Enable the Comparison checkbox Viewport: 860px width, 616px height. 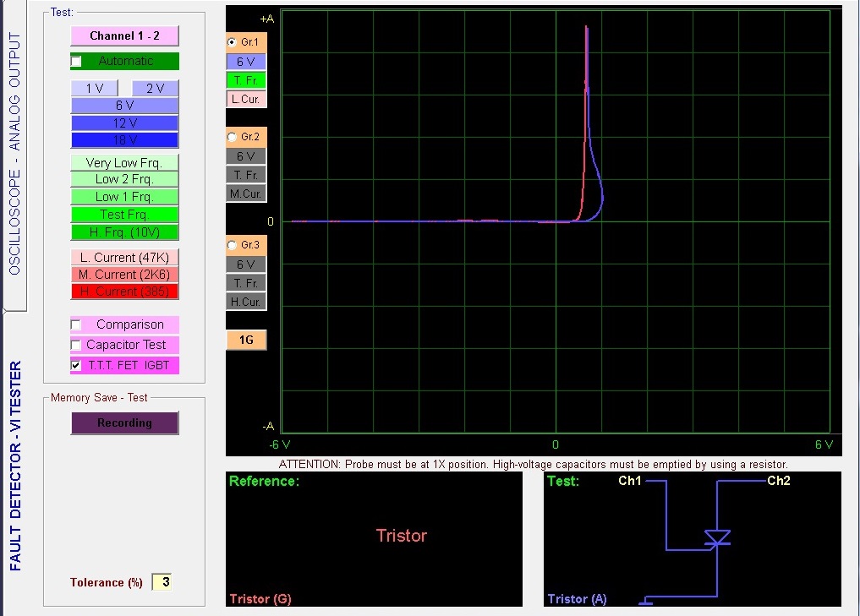click(x=77, y=324)
